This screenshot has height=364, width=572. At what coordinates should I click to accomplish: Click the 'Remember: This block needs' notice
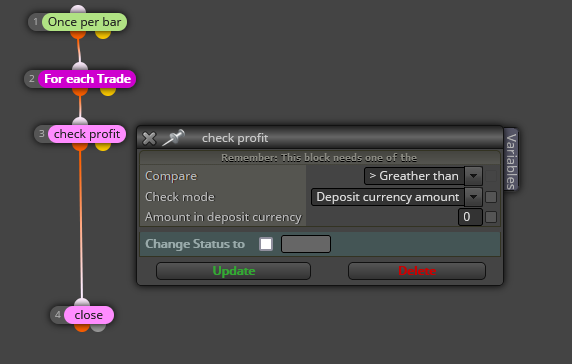pyautogui.click(x=319, y=158)
